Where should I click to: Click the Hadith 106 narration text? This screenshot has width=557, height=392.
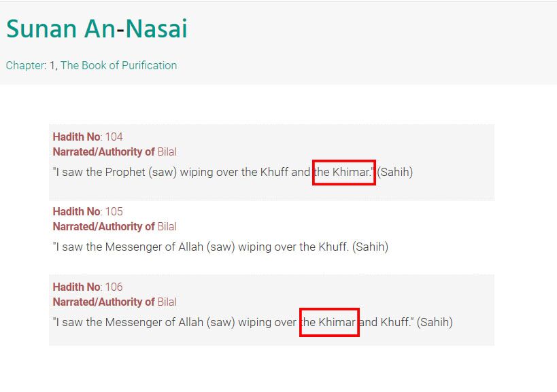[252, 323]
